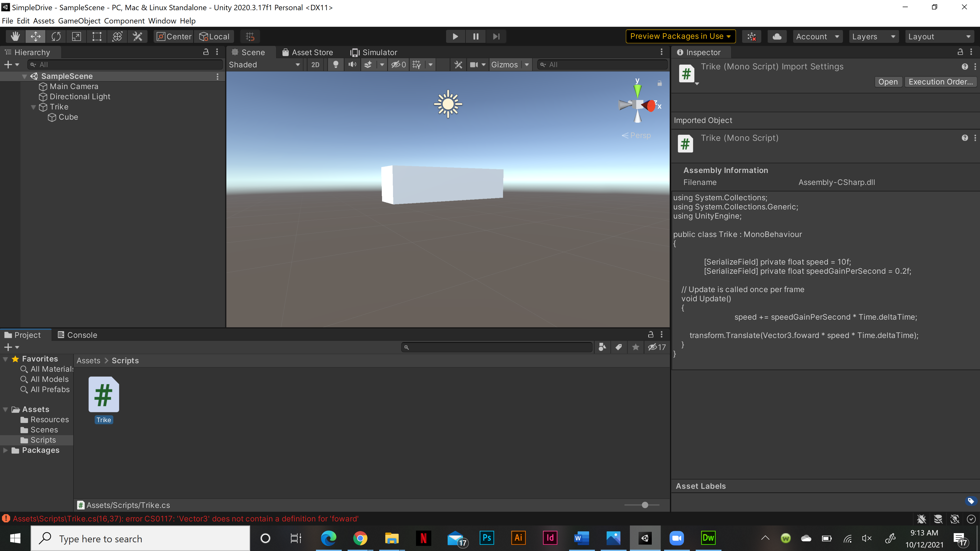Toggle Local handle rotation

point(215,36)
